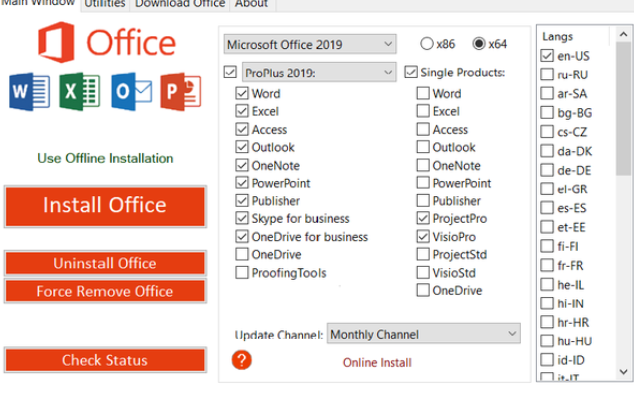Click the Use Offline Installation label
Image resolution: width=634 pixels, height=406 pixels.
pyautogui.click(x=105, y=158)
